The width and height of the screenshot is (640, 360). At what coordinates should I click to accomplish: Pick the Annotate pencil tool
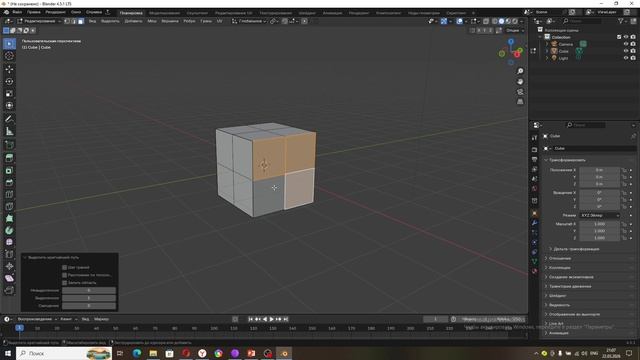coord(9,119)
